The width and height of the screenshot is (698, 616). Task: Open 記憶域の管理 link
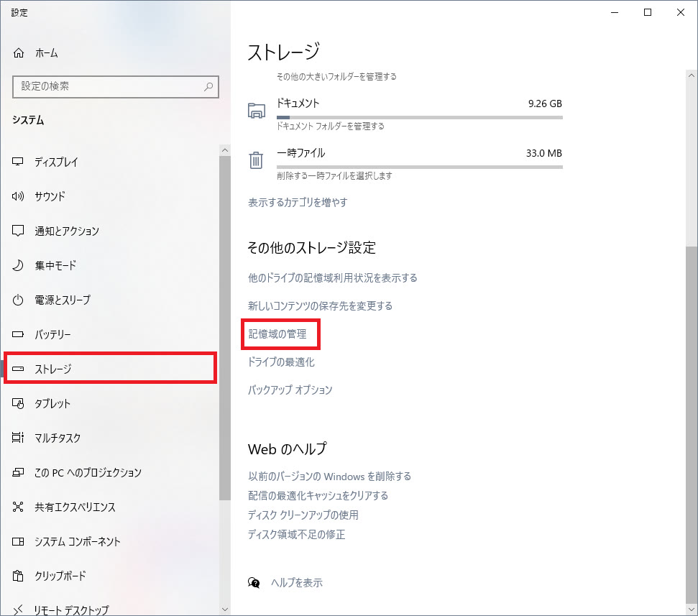277,334
